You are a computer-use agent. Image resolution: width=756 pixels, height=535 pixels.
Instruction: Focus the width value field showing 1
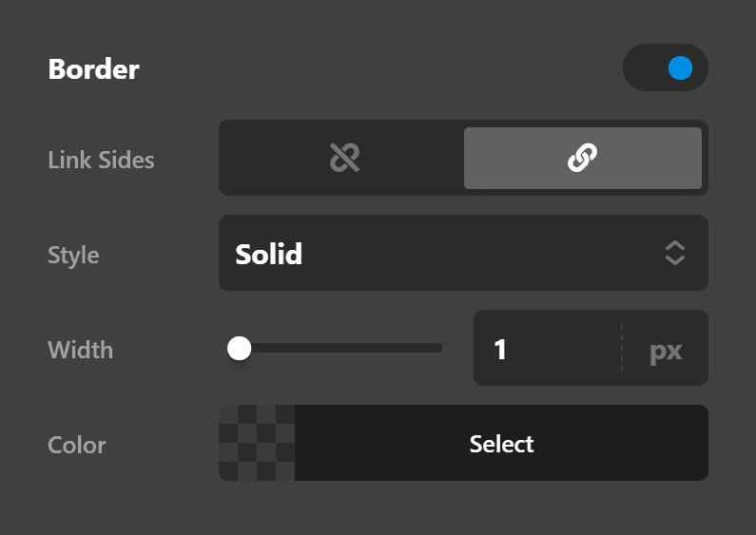(x=542, y=349)
